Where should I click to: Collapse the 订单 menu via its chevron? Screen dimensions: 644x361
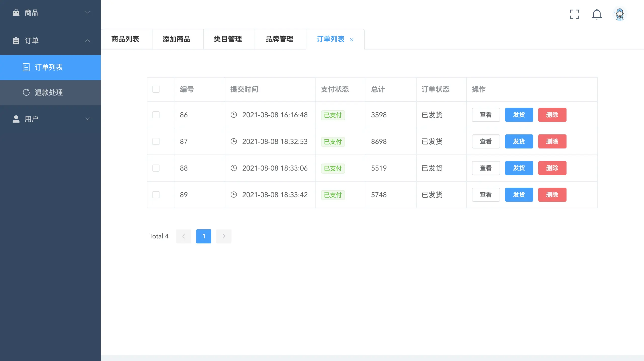[x=87, y=40]
